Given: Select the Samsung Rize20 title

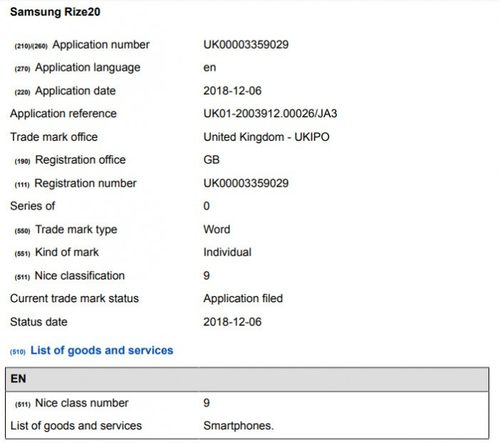Looking at the screenshot, I should 55,12.
